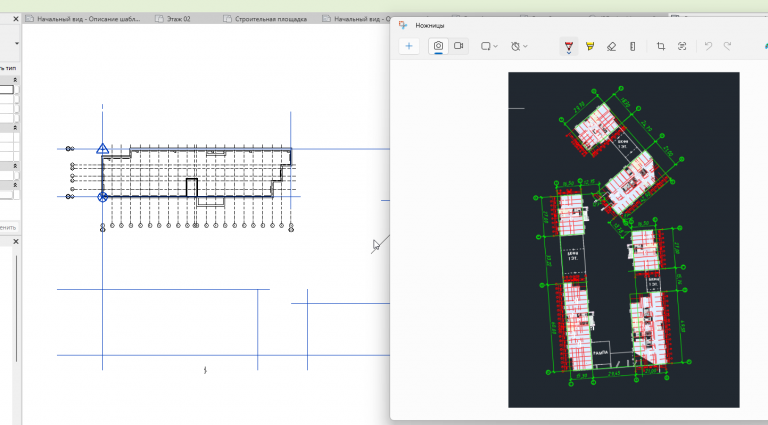Activate the image crop tool
The image size is (768, 425).
(x=661, y=47)
